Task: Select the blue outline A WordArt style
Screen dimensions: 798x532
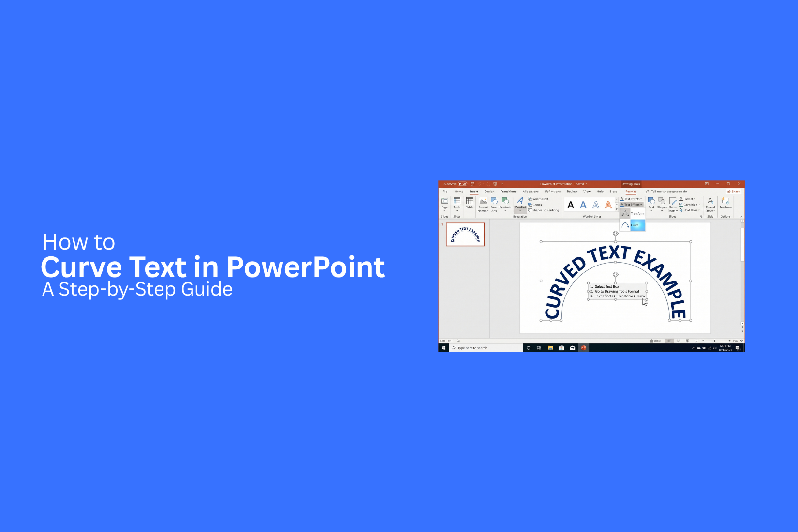Action: pyautogui.click(x=596, y=205)
